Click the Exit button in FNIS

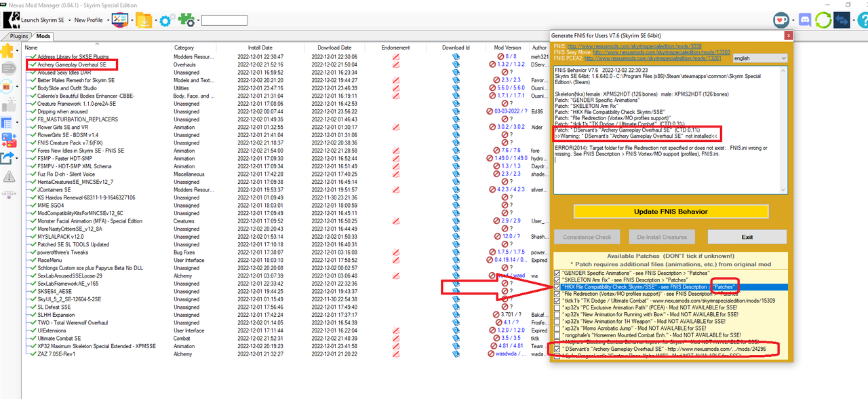(x=747, y=237)
